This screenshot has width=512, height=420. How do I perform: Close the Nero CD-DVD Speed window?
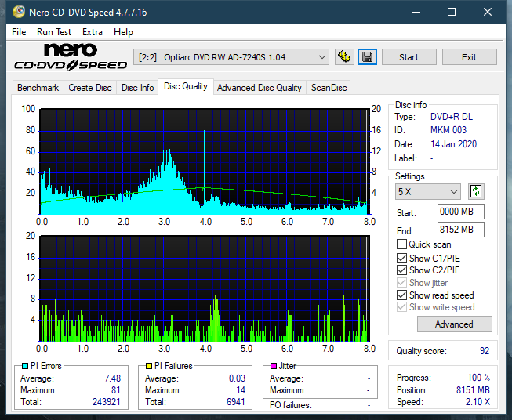tap(488, 12)
